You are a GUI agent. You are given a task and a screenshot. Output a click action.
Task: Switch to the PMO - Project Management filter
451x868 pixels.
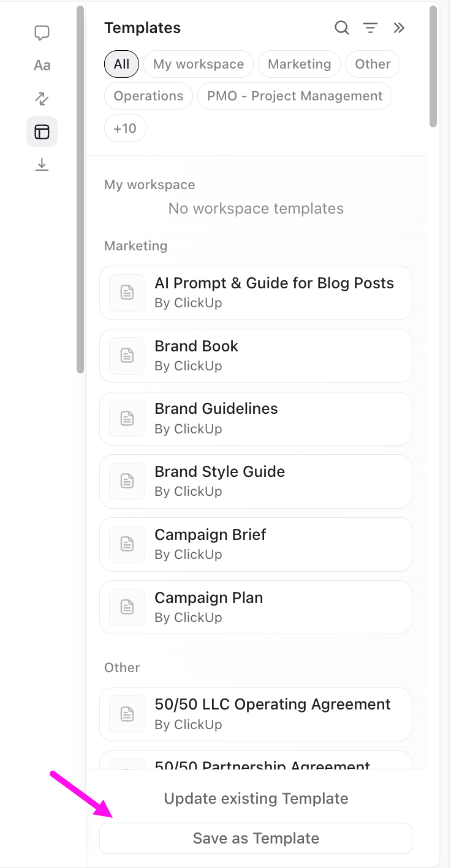pyautogui.click(x=294, y=95)
